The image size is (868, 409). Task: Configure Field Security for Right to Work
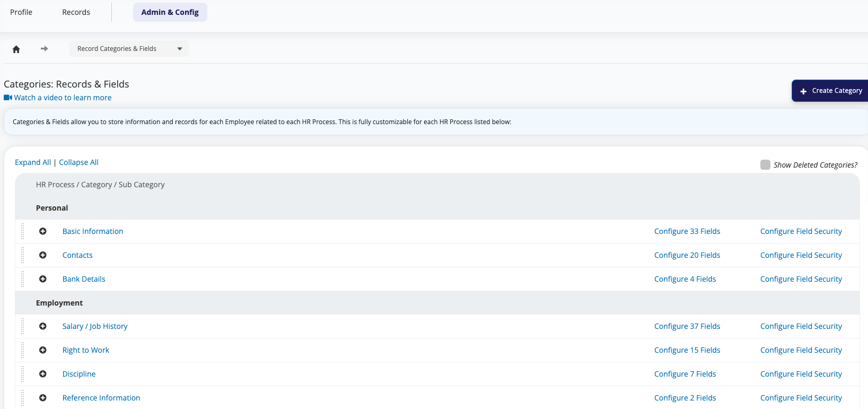(801, 350)
